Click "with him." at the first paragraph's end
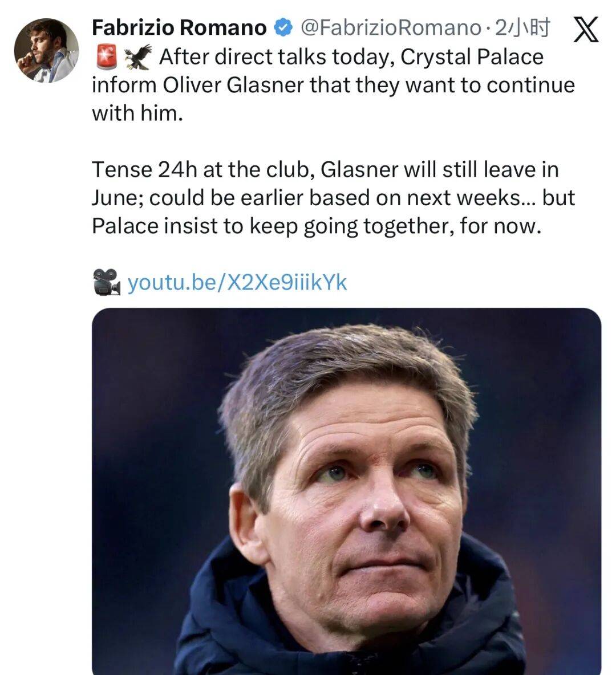The width and height of the screenshot is (616, 675). [137, 113]
